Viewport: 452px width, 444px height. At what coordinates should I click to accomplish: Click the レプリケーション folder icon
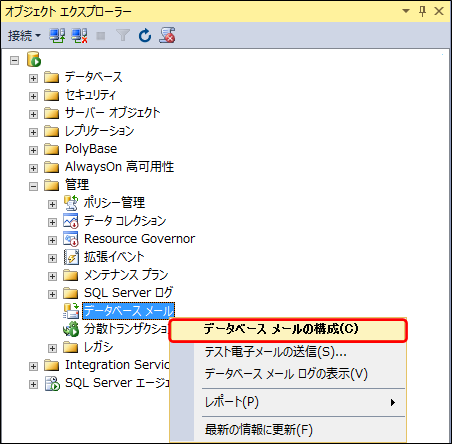(52, 131)
